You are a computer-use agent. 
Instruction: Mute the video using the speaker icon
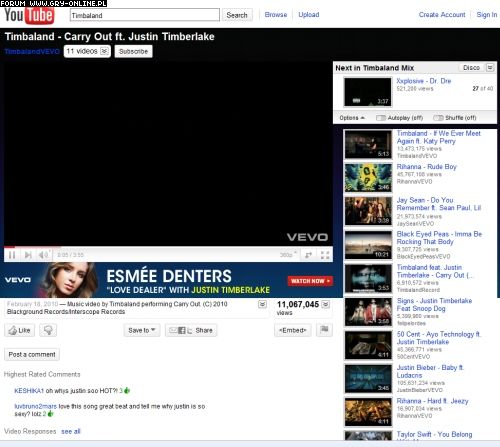44,255
